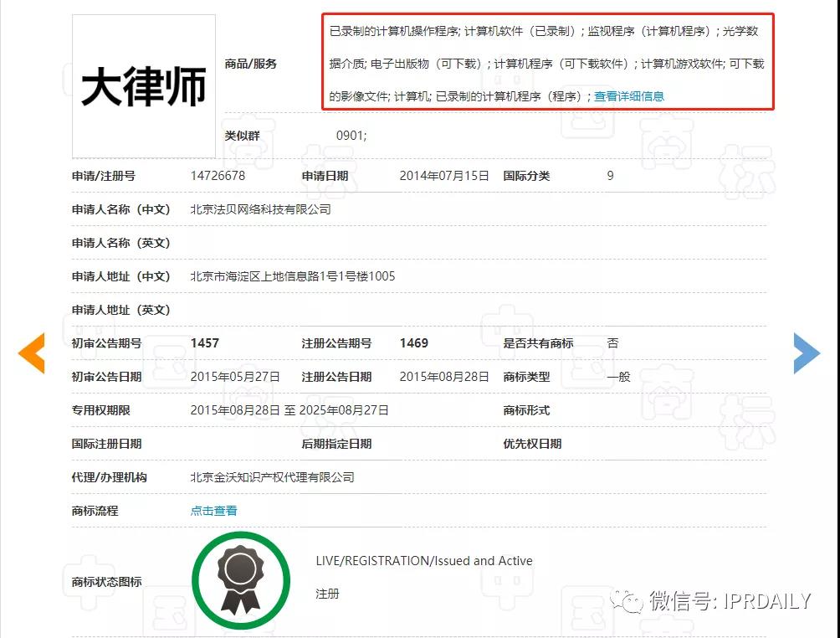The width and height of the screenshot is (840, 638).
Task: Open the 查看详细信息 link
Action: click(629, 96)
